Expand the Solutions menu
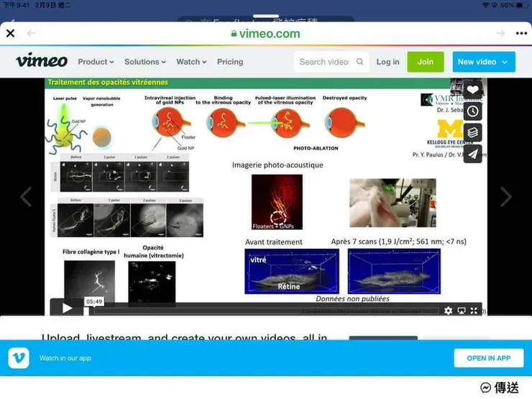532x399 pixels. [145, 62]
